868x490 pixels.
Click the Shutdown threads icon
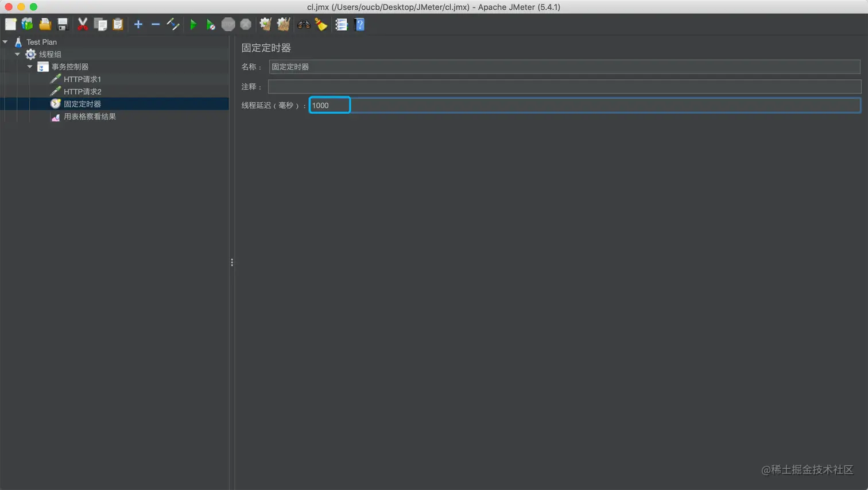(x=246, y=24)
